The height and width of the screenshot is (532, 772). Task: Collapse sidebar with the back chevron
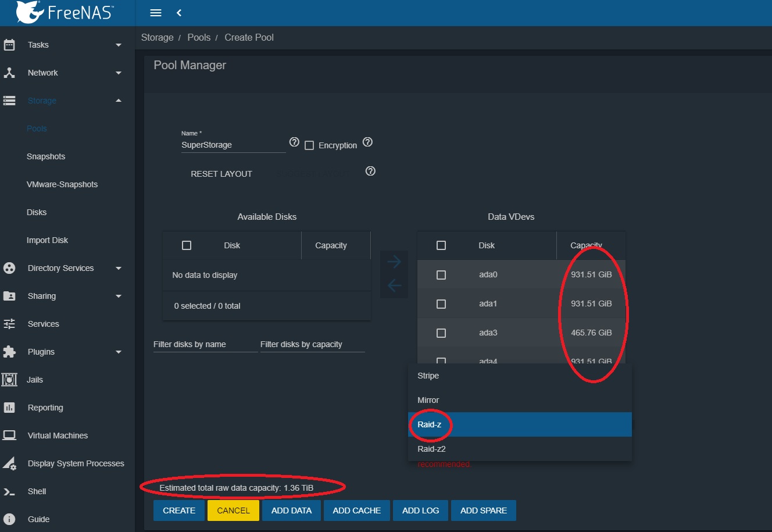click(179, 13)
